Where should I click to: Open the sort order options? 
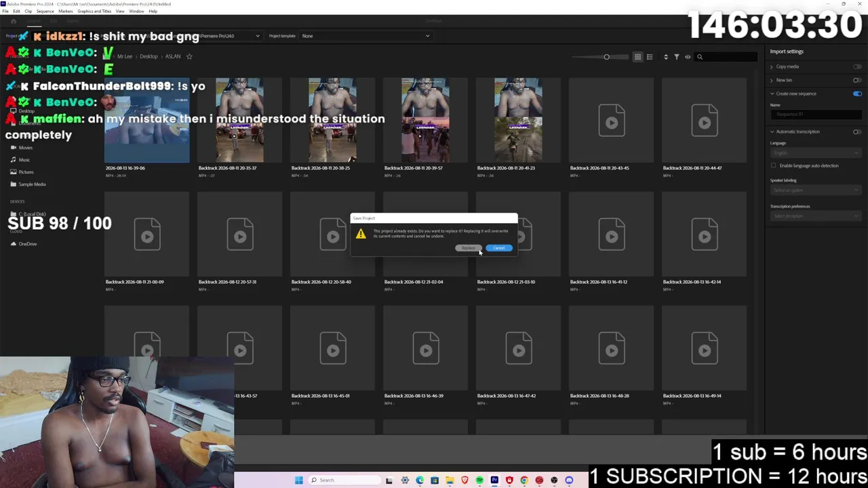point(666,57)
